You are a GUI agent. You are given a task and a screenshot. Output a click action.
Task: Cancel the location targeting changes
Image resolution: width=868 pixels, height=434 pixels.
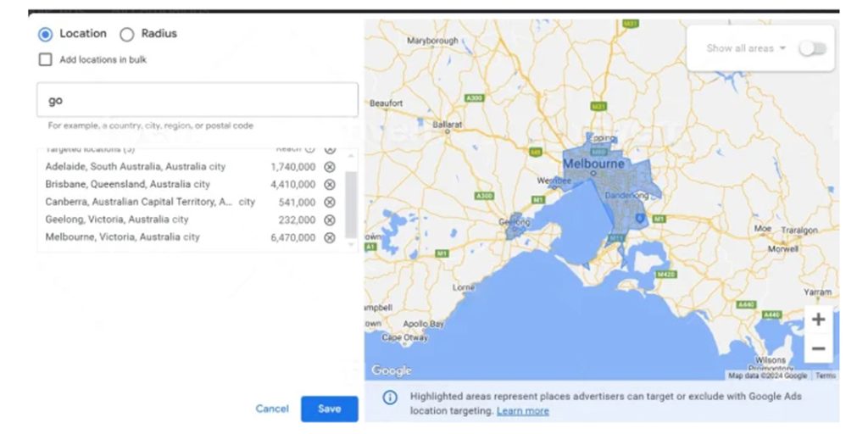272,409
